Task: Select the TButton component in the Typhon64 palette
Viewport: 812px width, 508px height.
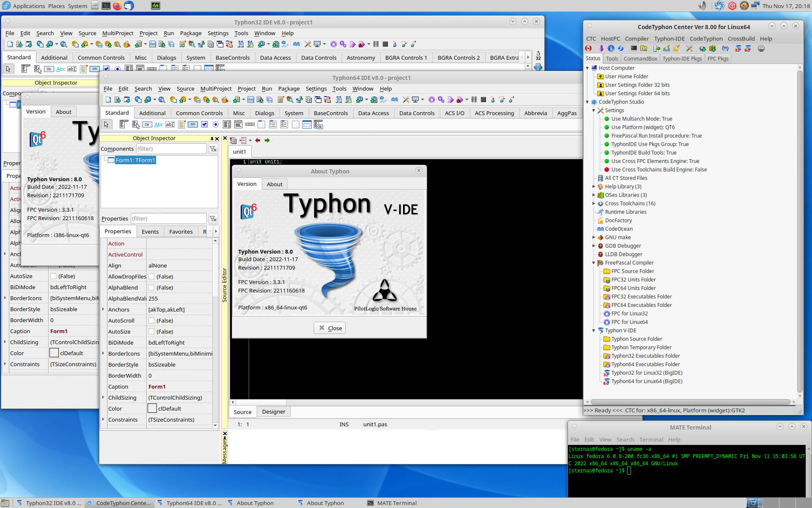Action: [147, 124]
